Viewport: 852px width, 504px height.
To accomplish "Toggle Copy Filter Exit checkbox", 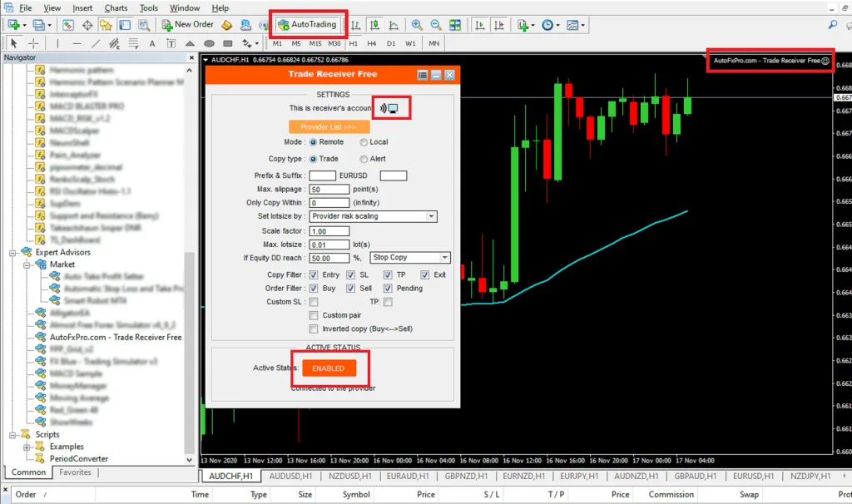I will click(x=424, y=274).
